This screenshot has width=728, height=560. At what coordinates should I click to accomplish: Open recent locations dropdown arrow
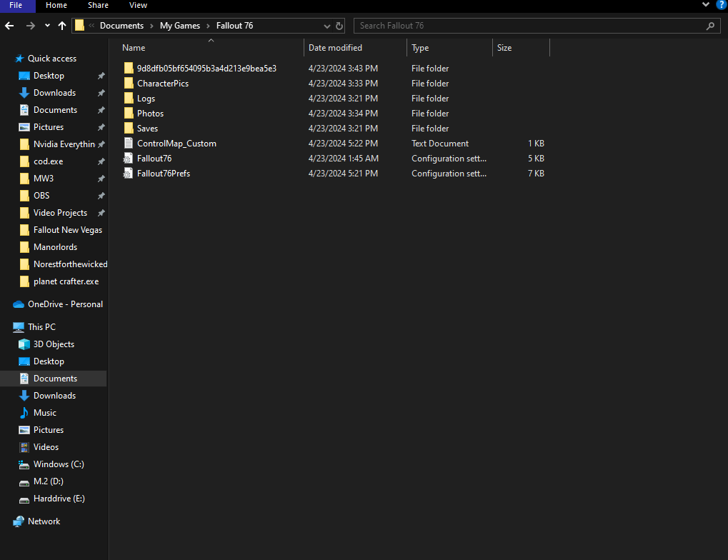pyautogui.click(x=47, y=26)
